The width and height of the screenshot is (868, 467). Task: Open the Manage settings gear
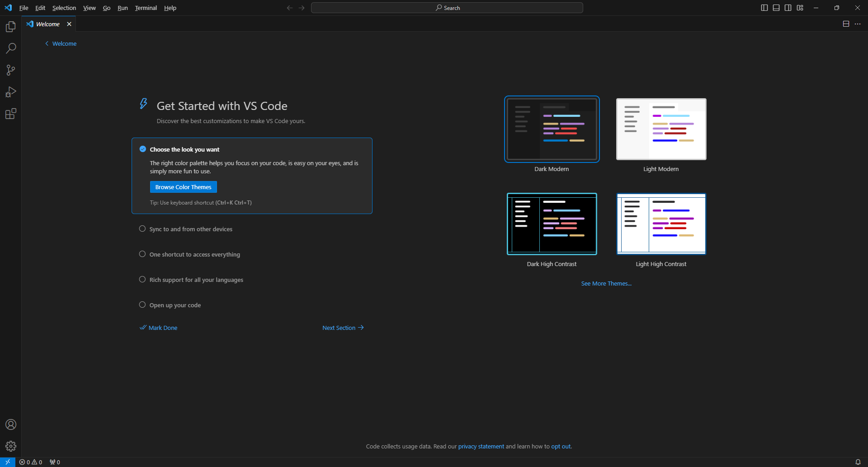pos(10,446)
